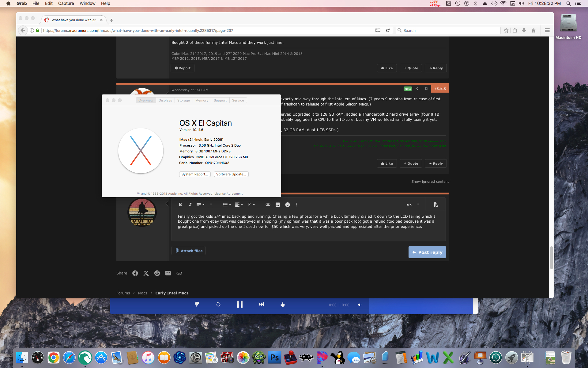Toggle the reply preview mode
Image resolution: width=588 pixels, height=368 pixels.
click(435, 205)
